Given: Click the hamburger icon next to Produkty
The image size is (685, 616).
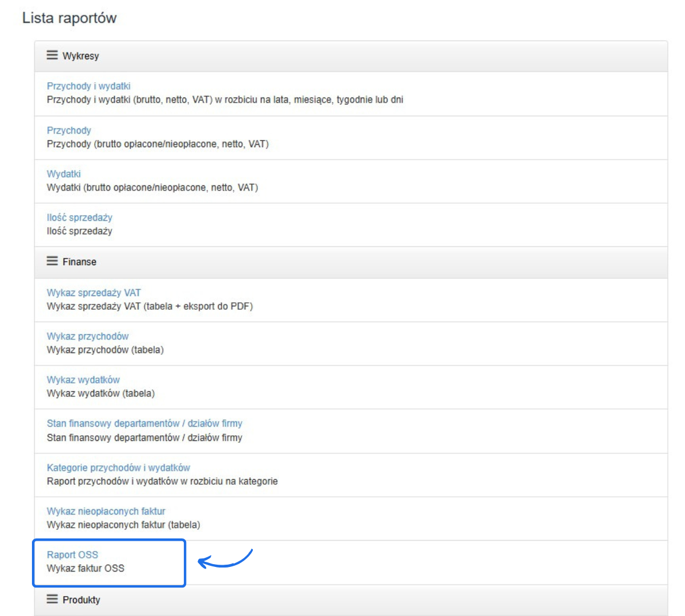Looking at the screenshot, I should tap(52, 599).
